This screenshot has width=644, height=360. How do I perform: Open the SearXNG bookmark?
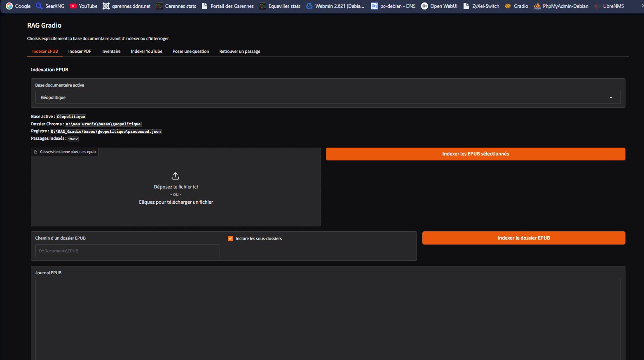[50, 6]
